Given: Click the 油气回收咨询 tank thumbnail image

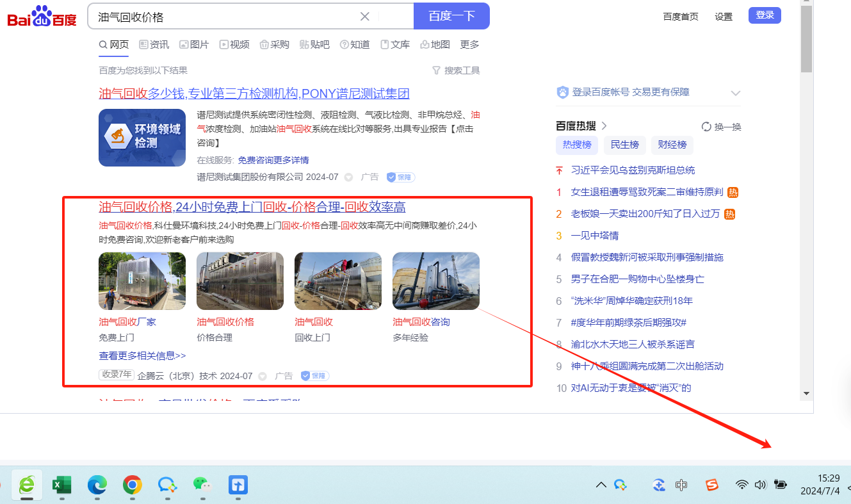Looking at the screenshot, I should [435, 281].
